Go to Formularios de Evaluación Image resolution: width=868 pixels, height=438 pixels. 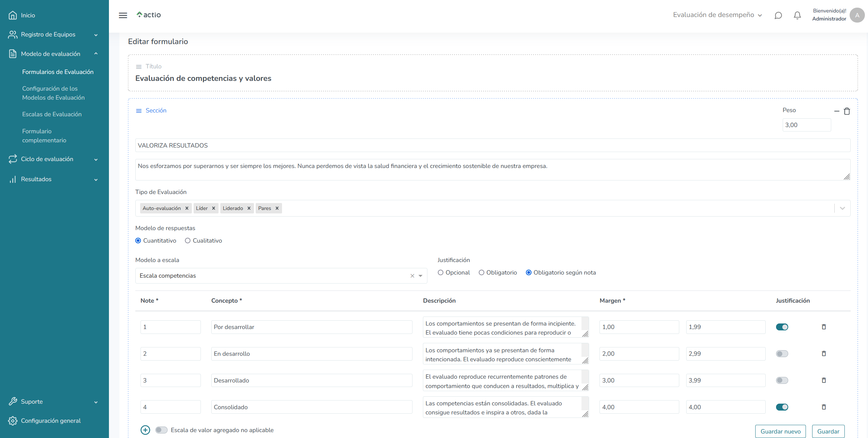tap(58, 72)
